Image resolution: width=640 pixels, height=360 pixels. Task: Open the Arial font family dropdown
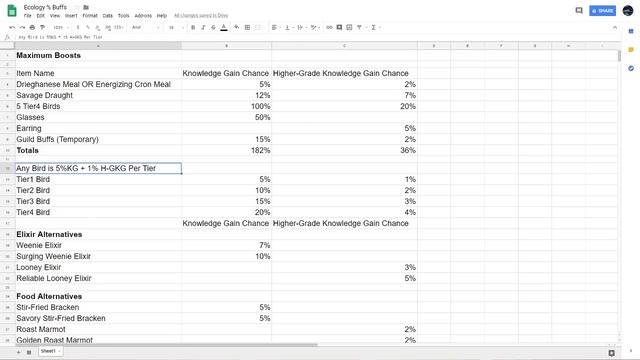pyautogui.click(x=146, y=27)
